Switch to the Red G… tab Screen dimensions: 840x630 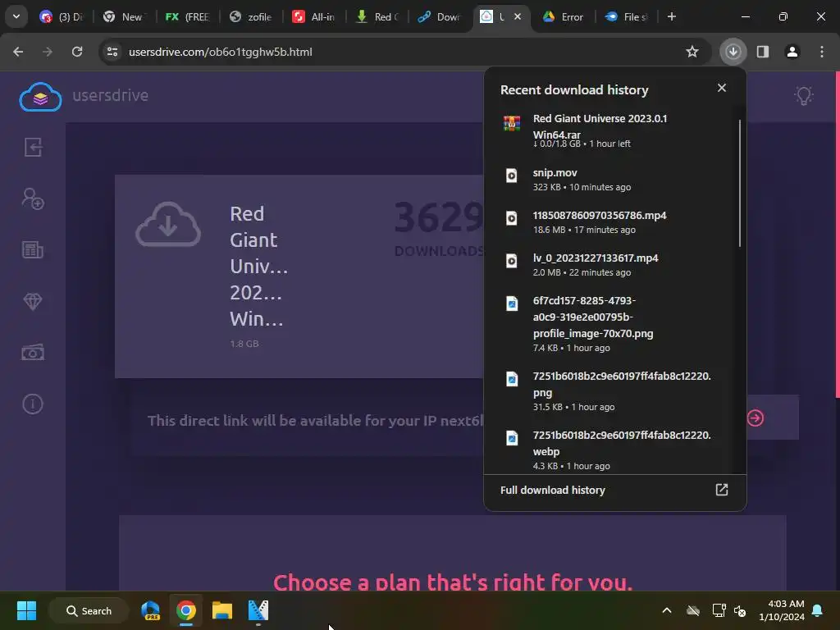point(377,16)
